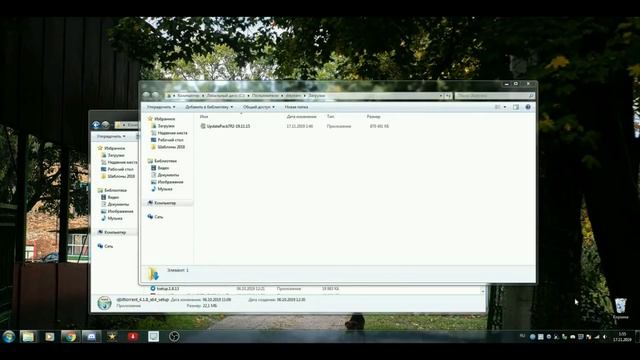
Task: Select Загрузки in front window sidebar
Action: pyautogui.click(x=163, y=126)
